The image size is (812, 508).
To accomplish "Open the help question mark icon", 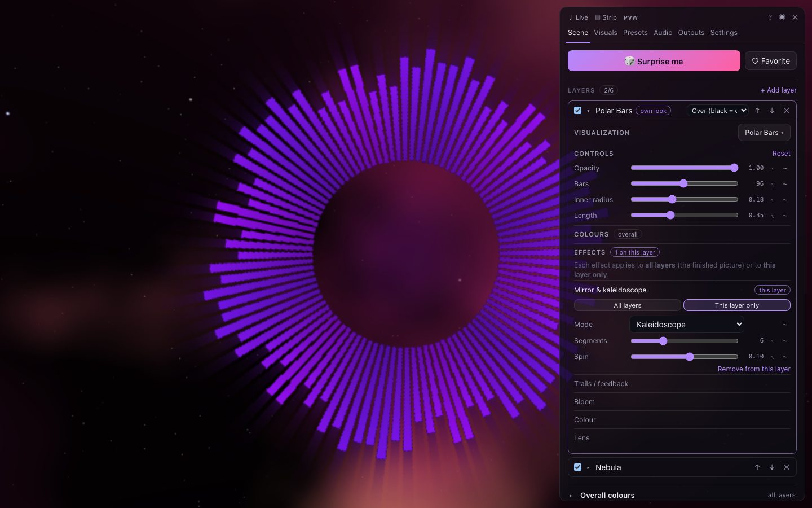I will pos(770,17).
